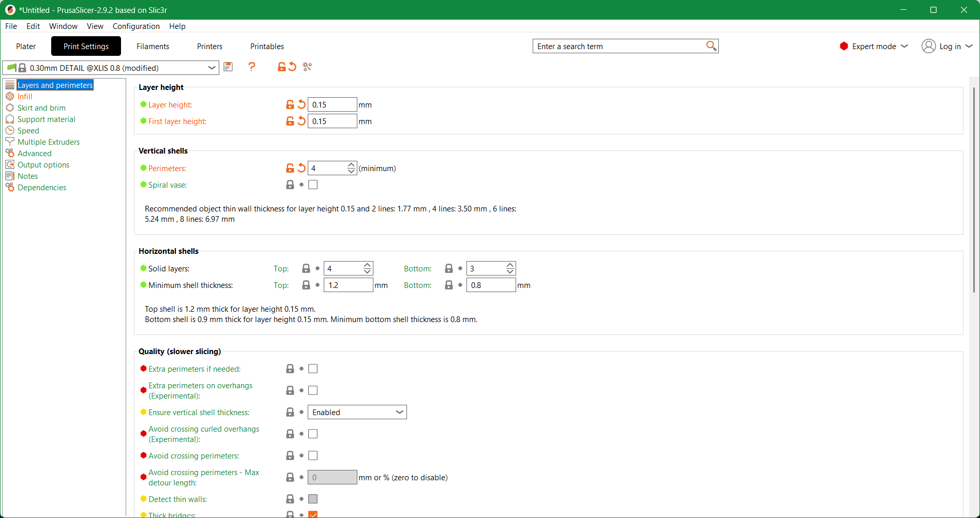980x518 pixels.
Task: Click Perimeters reset arrow icon
Action: click(x=301, y=168)
